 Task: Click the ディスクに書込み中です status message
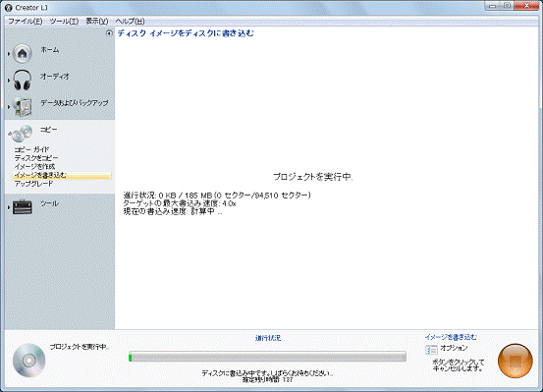click(267, 373)
